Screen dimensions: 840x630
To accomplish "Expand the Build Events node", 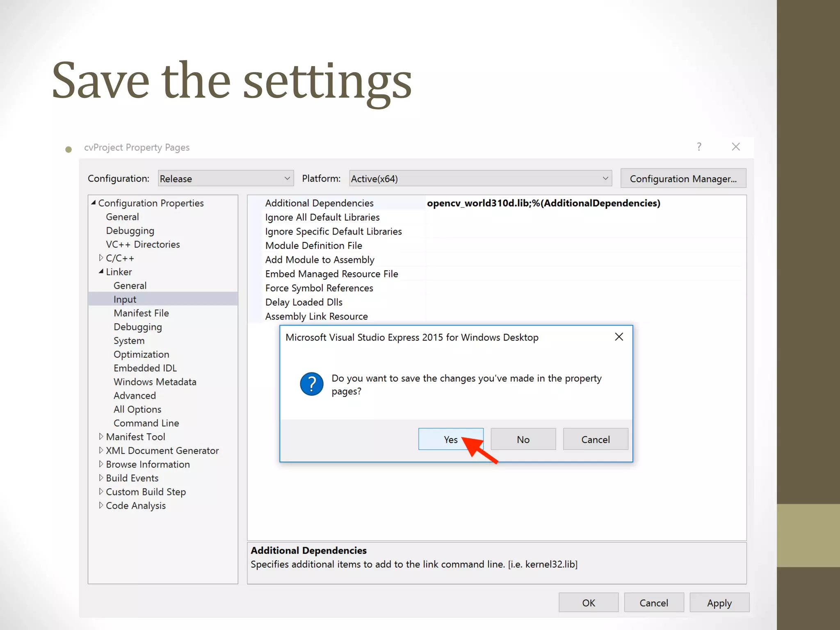I will [x=101, y=478].
